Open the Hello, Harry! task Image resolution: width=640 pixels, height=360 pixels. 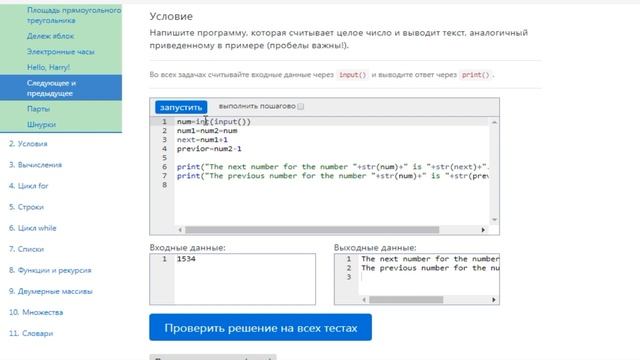tap(48, 67)
